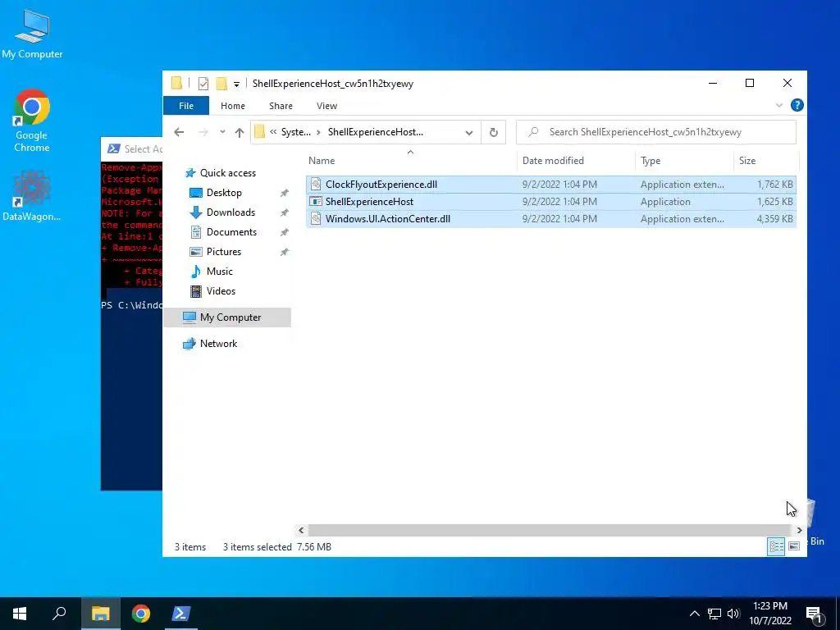
Task: Open the DataWagon desktop shortcut
Action: (32, 196)
